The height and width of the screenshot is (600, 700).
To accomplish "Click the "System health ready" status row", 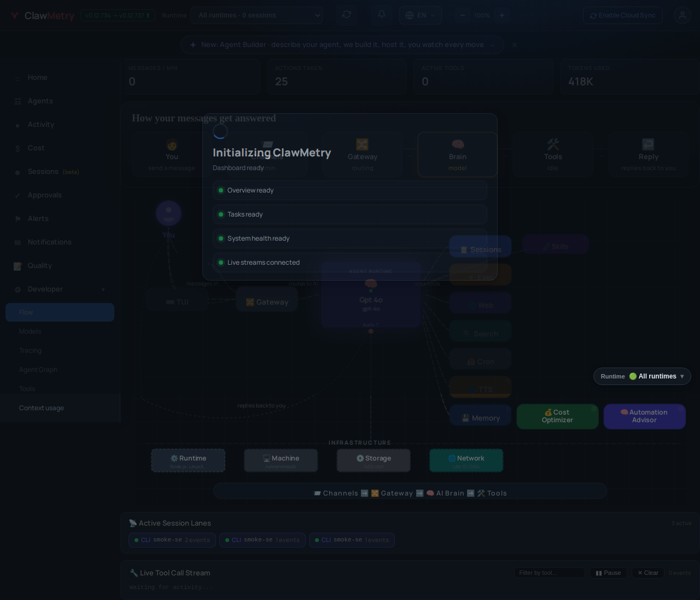I will 350,238.
